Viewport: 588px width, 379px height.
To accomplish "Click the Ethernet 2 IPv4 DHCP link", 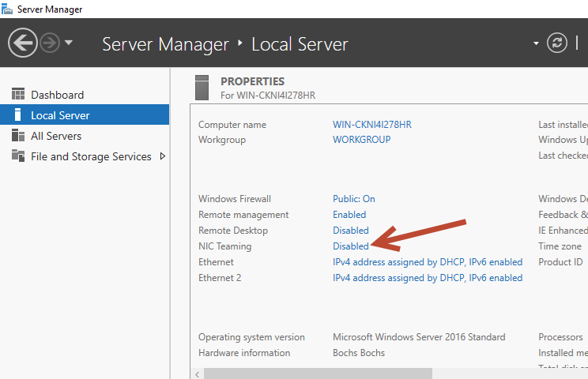I will pyautogui.click(x=428, y=278).
